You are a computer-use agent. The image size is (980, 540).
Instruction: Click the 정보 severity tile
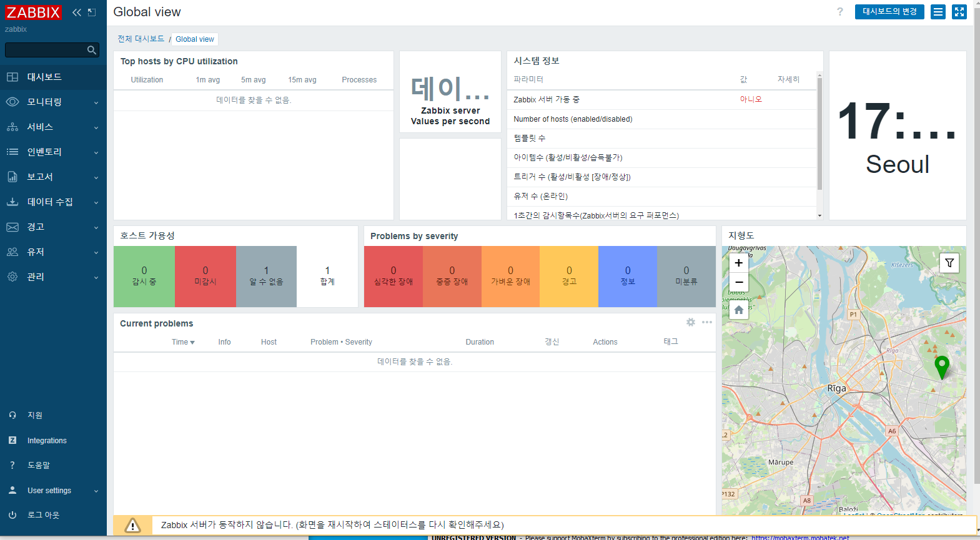click(x=628, y=276)
